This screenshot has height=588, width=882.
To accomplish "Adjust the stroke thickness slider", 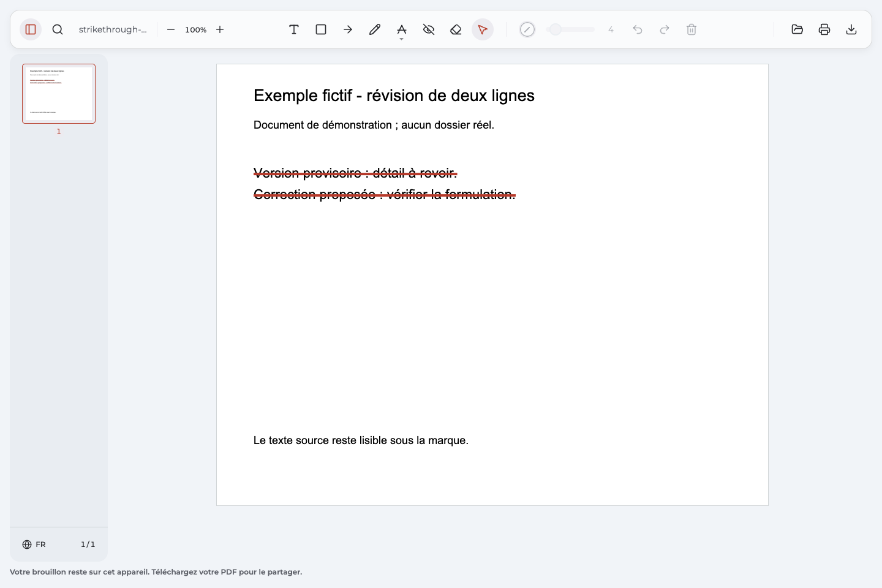I will 570,29.
